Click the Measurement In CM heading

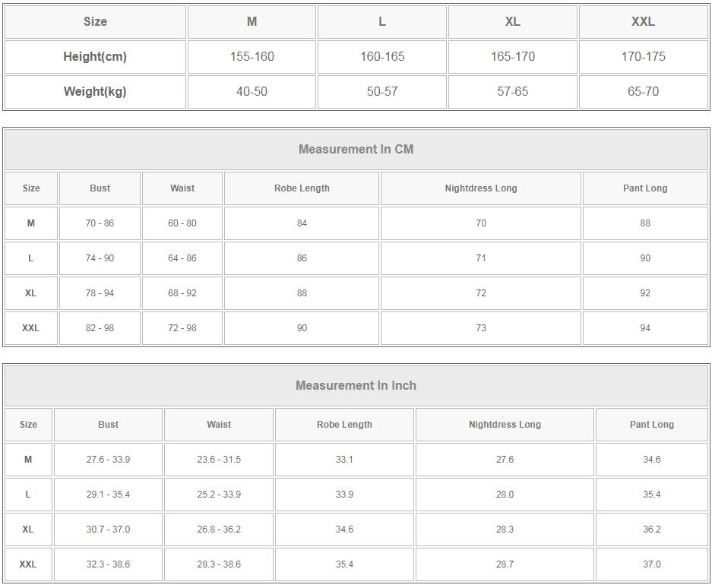click(x=356, y=150)
